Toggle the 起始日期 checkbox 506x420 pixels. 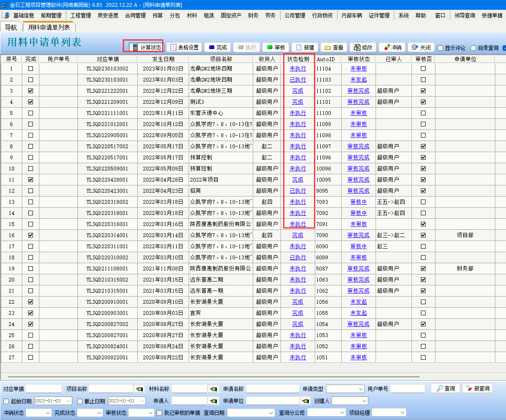click(6, 401)
